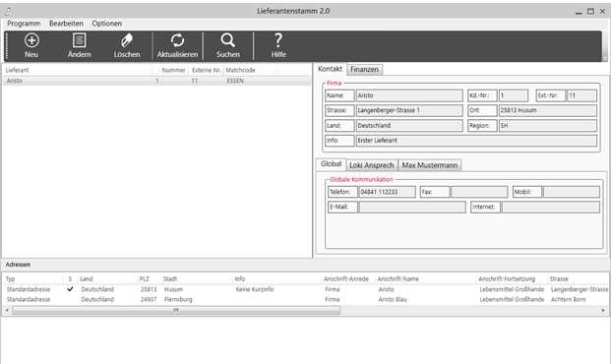Open the Max Mustermann tab
Viewport: 611px width, 364px height.
(x=430, y=165)
